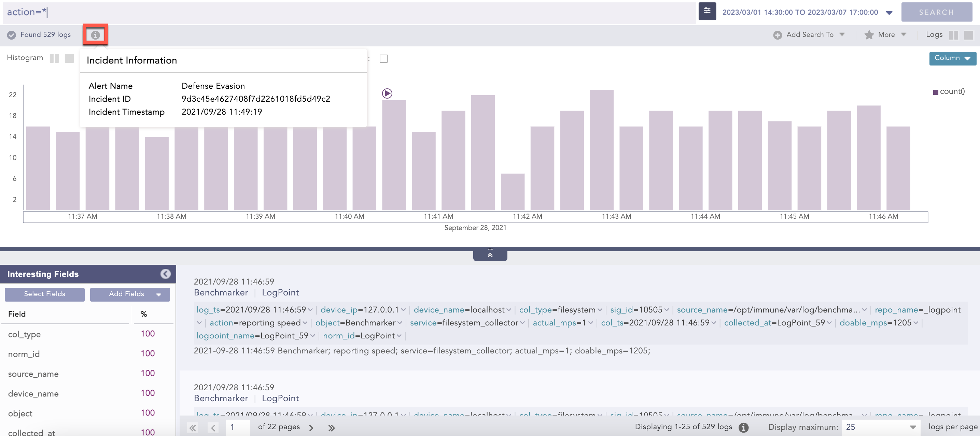Open the search filter settings icon

(707, 11)
